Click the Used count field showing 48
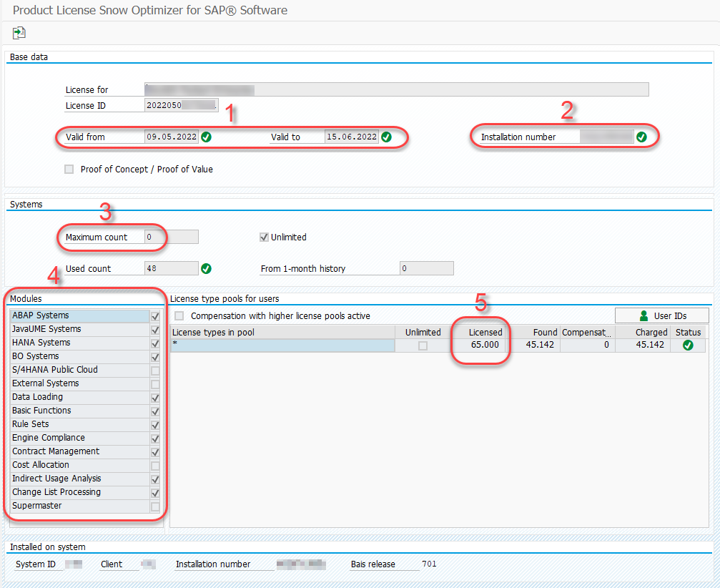 coord(172,268)
